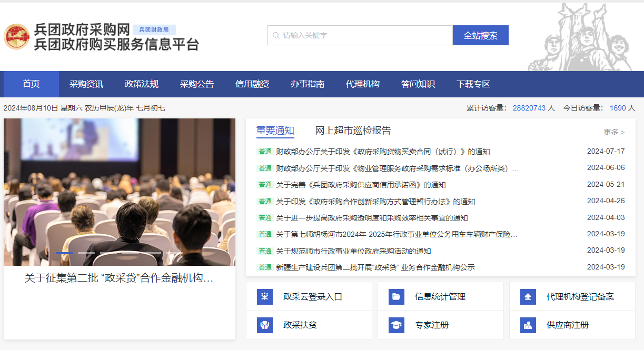Screen dimensions: 644x350
Task: Open the 下载专区 menu item
Action: pyautogui.click(x=473, y=84)
